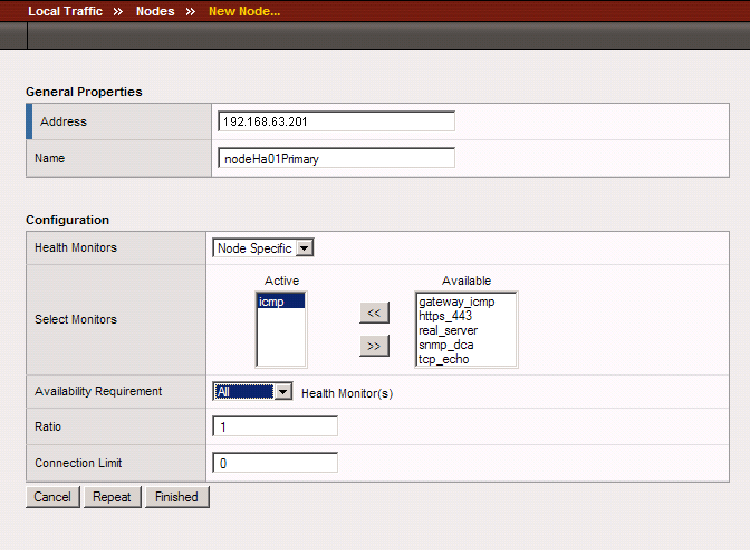Click the Repeat button
The height and width of the screenshot is (550, 750).
tap(112, 497)
